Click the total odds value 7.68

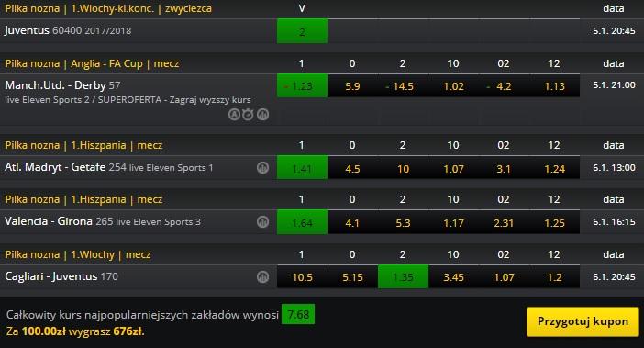pos(298,314)
